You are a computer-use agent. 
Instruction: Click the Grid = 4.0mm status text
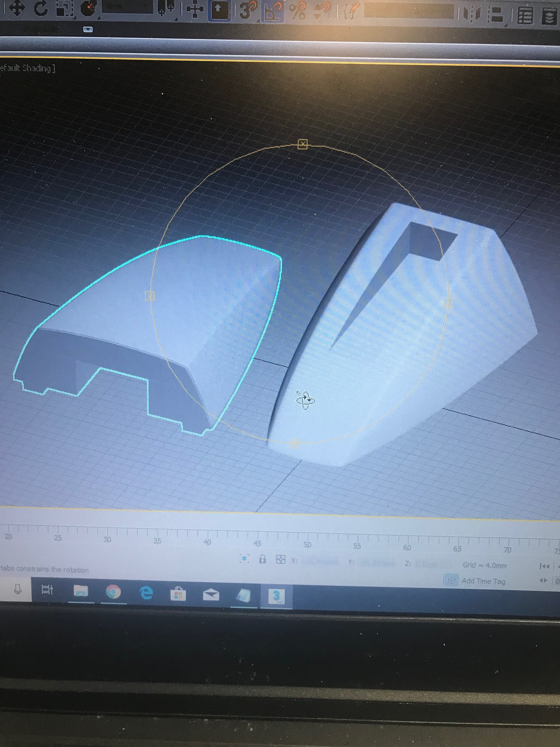[x=485, y=565]
